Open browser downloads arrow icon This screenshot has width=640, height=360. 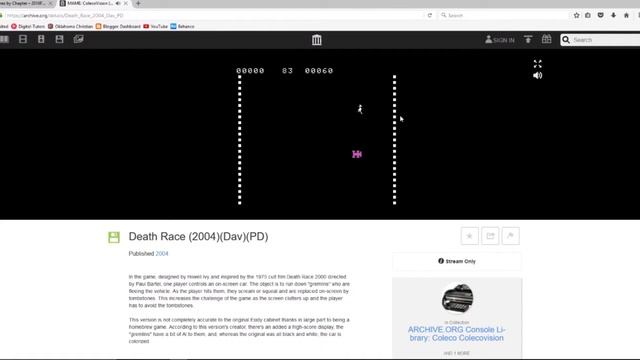pyautogui.click(x=613, y=16)
